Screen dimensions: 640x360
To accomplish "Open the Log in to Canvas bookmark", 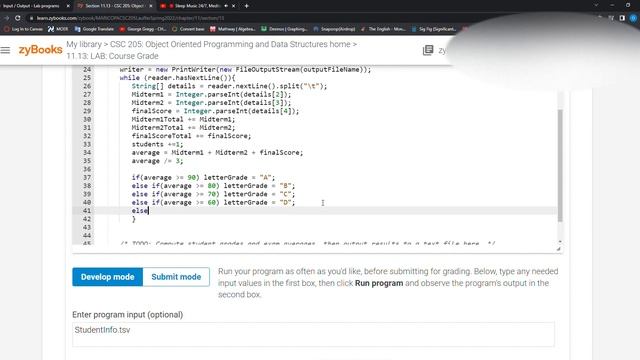I will click(23, 29).
